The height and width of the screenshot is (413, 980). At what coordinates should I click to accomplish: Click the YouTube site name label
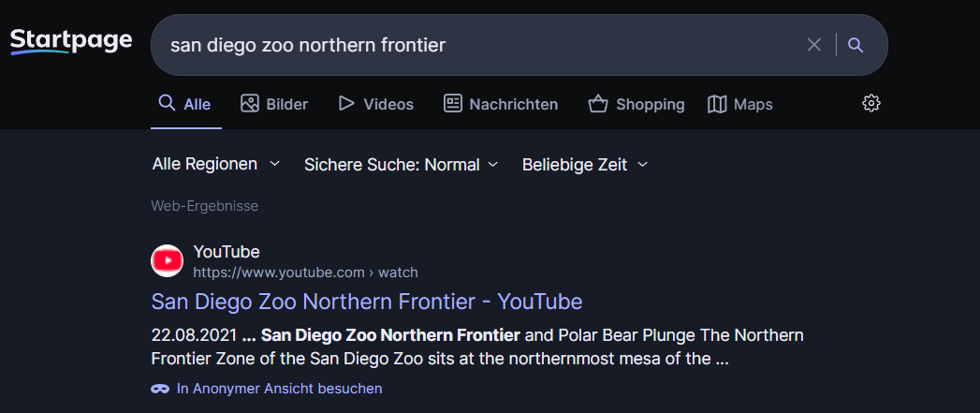click(x=227, y=252)
